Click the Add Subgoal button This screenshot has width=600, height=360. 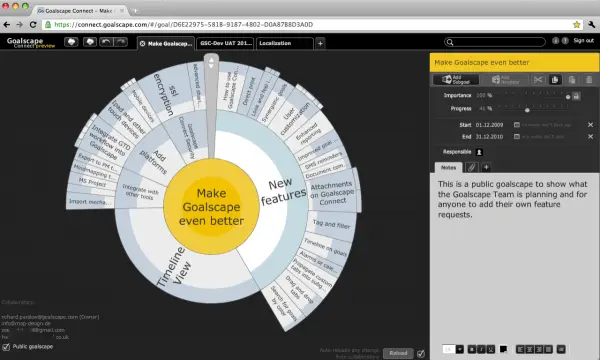[x=456, y=80]
